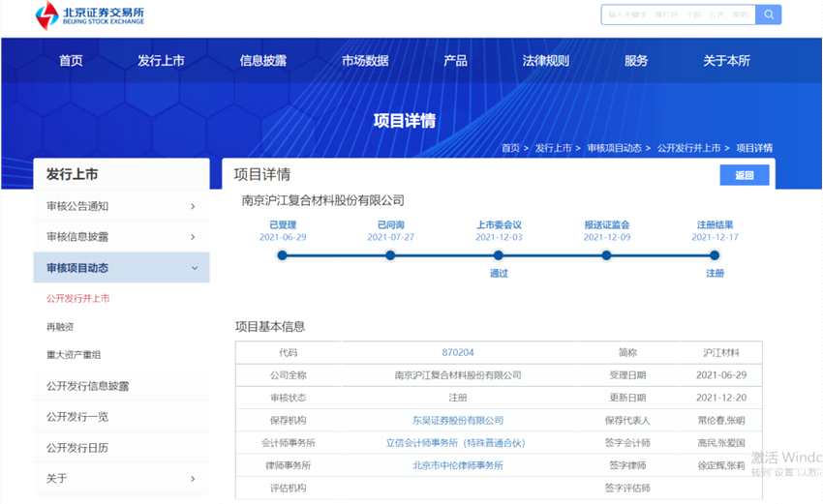Click the 上市委会议 stage label
This screenshot has width=823, height=504.
pyautogui.click(x=499, y=225)
